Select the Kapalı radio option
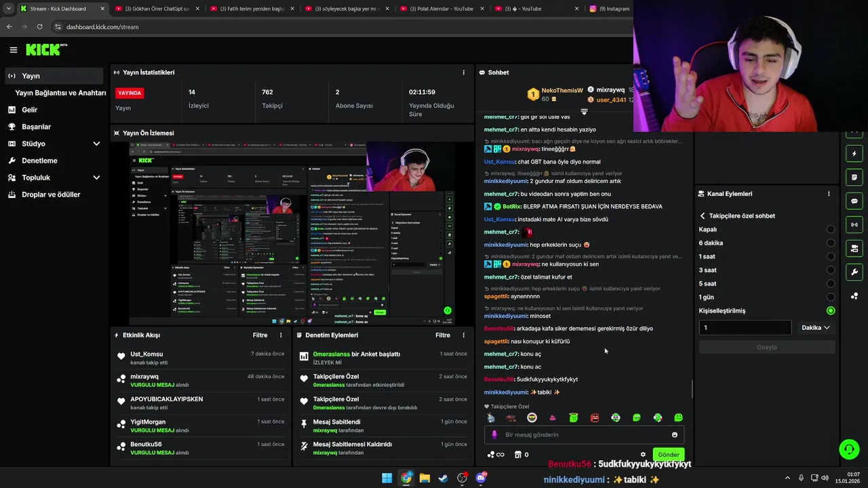 coord(831,229)
